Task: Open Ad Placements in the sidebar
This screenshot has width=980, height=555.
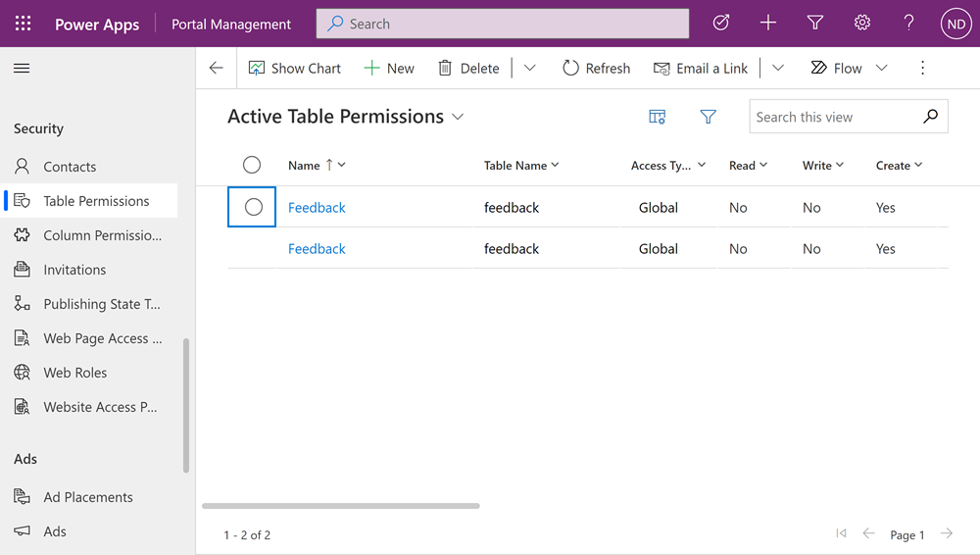Action: pos(90,497)
